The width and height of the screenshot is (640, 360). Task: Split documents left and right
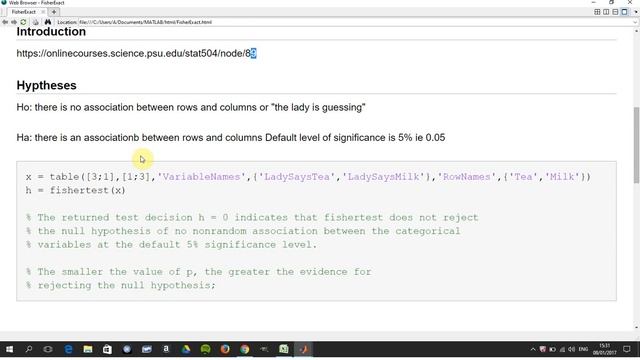(606, 12)
